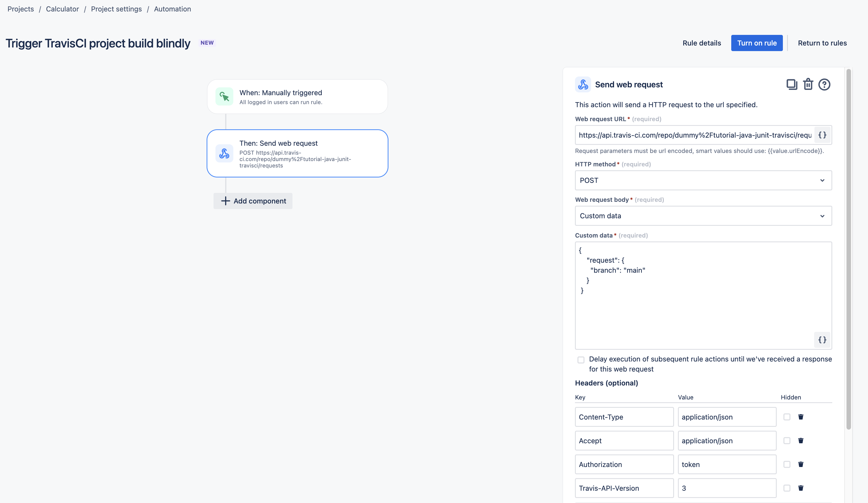Click the panel vertical scrollbar
The width and height of the screenshot is (868, 503).
(849, 249)
